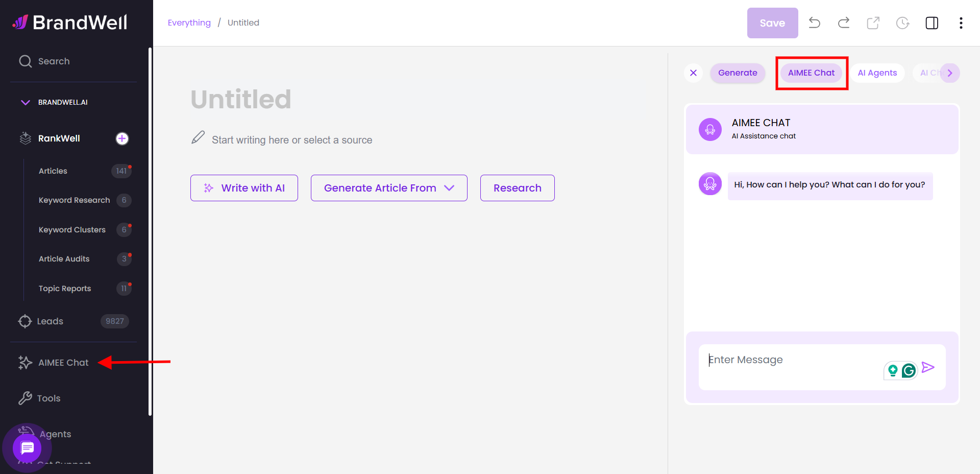Click the Redo arrow icon

pos(844,23)
